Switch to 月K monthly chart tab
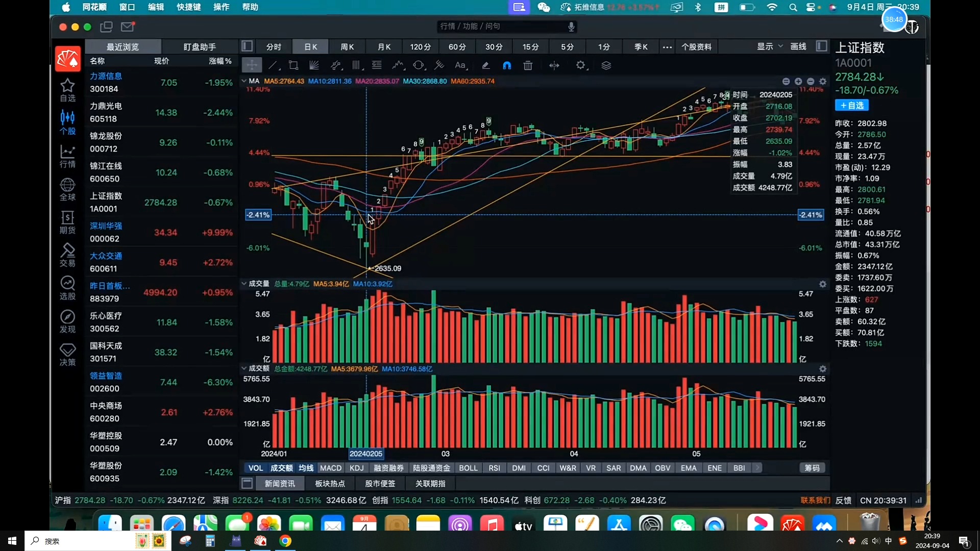Viewport: 980px width, 551px height. [384, 47]
